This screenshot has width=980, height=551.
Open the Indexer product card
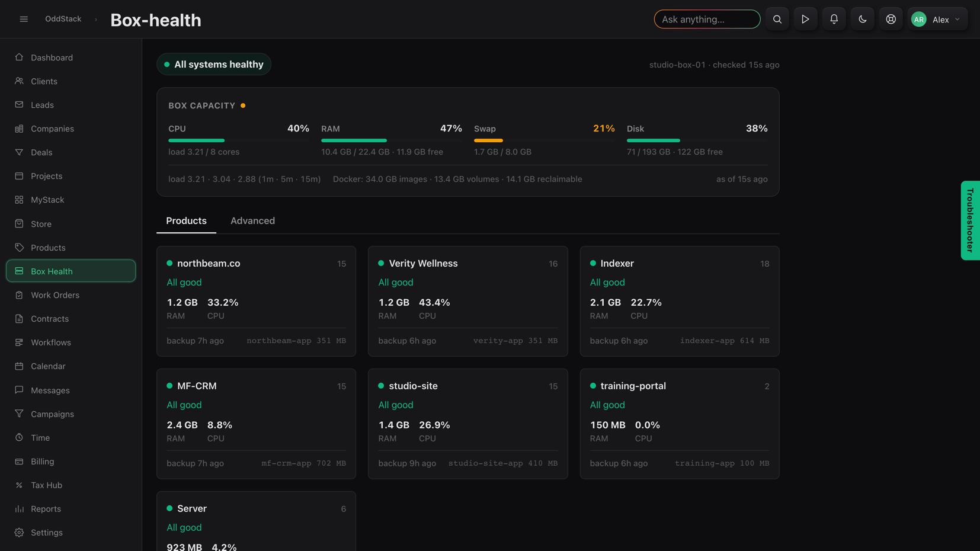(x=680, y=301)
